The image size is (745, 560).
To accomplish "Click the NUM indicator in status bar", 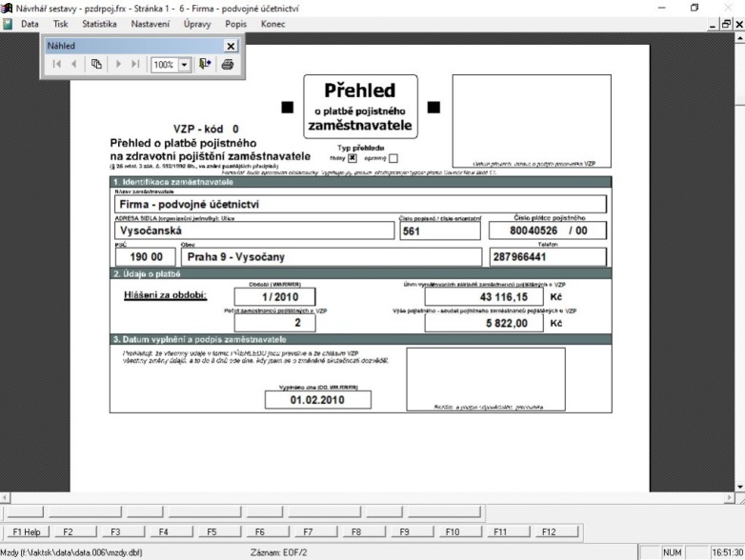I will [x=672, y=552].
